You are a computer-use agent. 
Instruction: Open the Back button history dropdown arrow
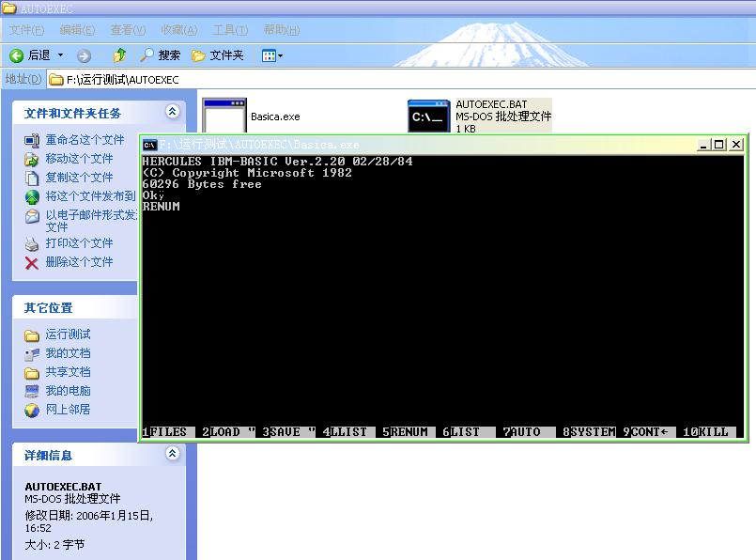[60, 55]
